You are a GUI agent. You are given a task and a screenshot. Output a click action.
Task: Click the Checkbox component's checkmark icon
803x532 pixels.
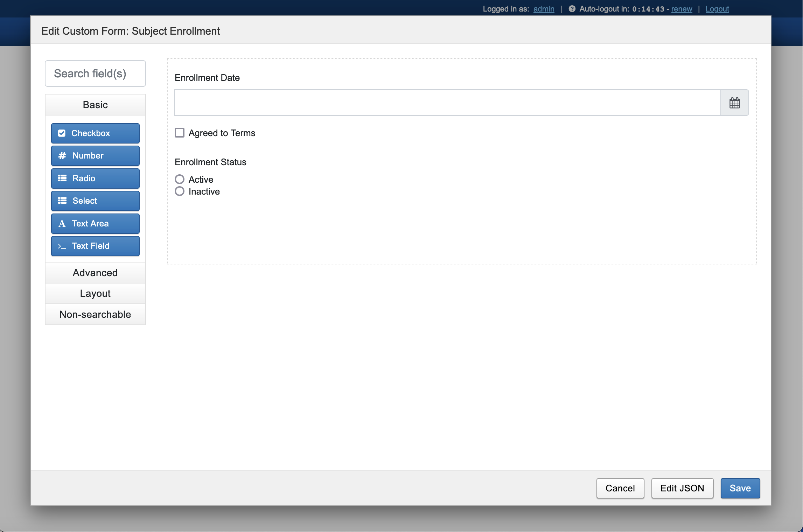point(62,133)
